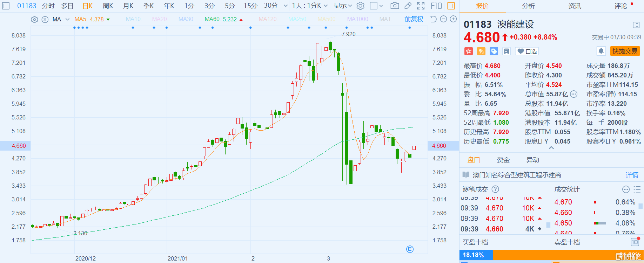Viewport: 644px width, 263px height.
Task: Open the 详情 company details link
Action: click(x=632, y=175)
